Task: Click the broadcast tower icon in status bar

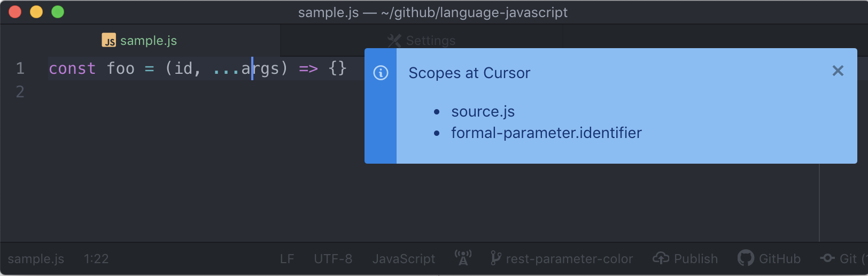Action: click(x=463, y=258)
